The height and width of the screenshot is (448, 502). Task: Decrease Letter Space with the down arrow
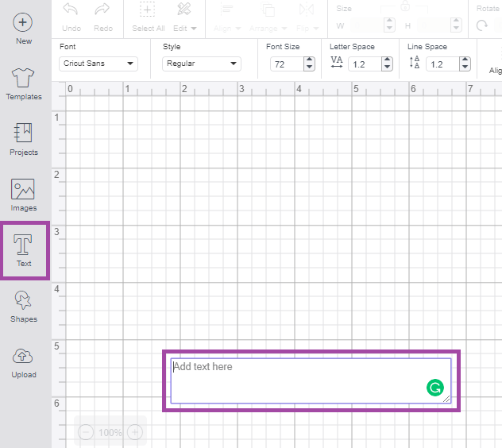pos(387,68)
